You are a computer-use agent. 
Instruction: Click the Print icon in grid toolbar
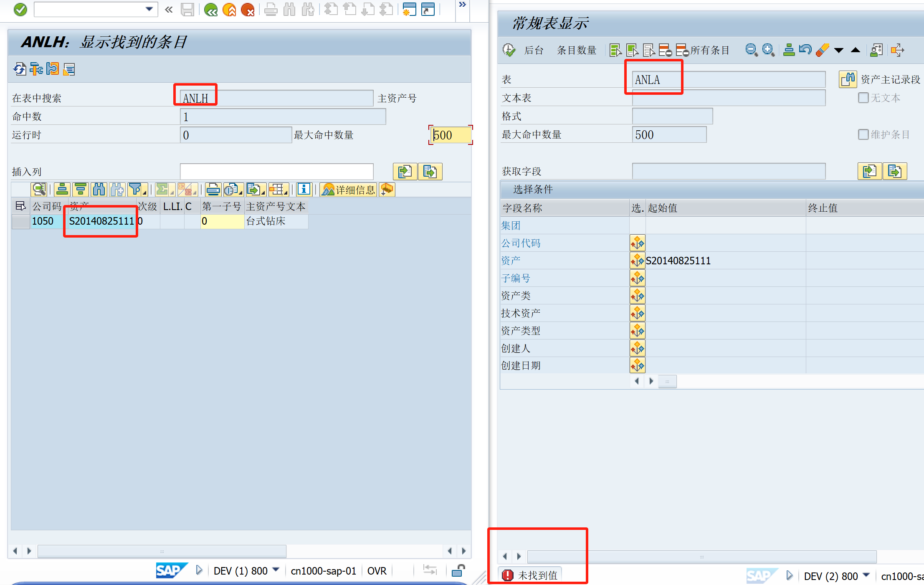click(x=213, y=190)
